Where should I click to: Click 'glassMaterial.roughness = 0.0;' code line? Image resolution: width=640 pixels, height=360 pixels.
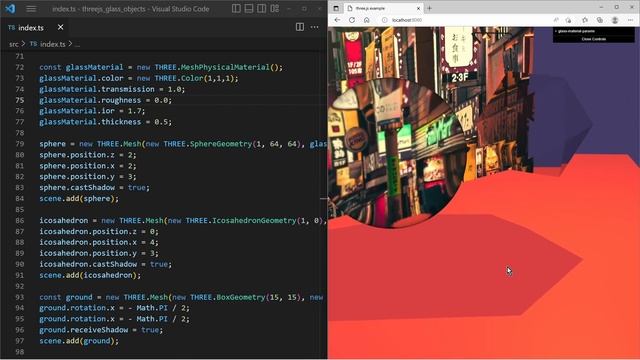click(105, 100)
